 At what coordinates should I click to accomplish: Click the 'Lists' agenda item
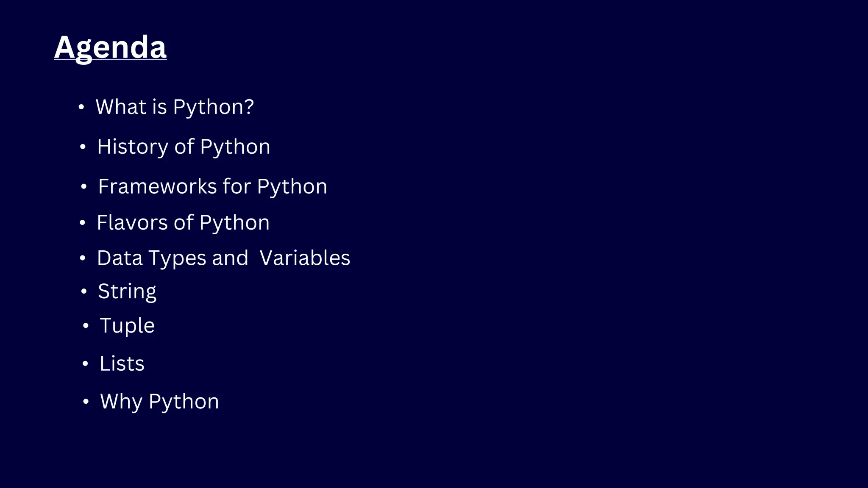pyautogui.click(x=122, y=363)
